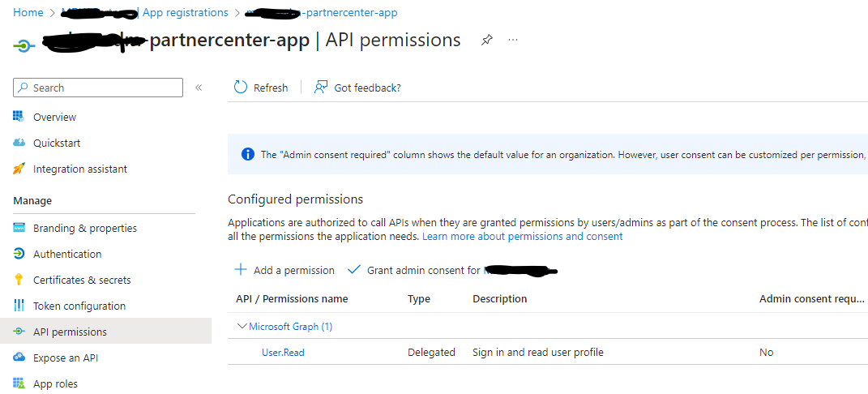Click the Refresh button label

pos(271,88)
